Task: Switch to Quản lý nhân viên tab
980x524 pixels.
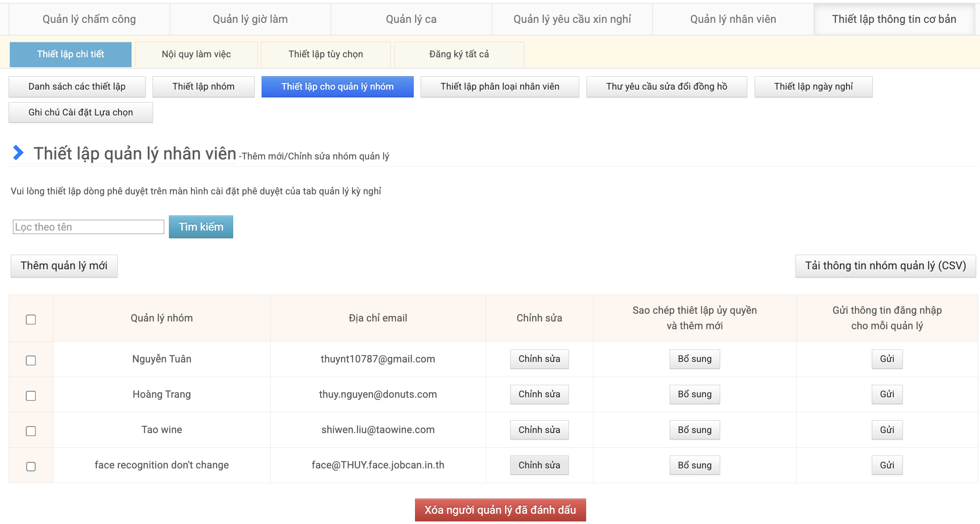Action: point(733,19)
